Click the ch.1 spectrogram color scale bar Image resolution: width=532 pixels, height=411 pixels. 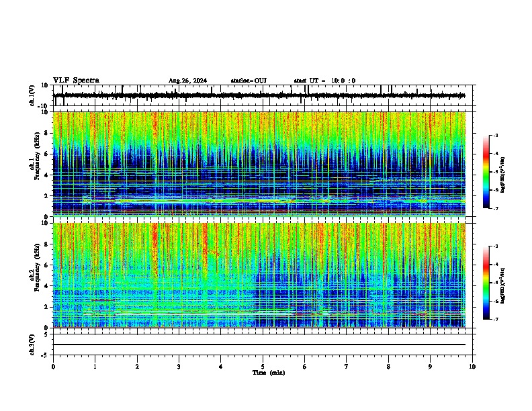[486, 172]
